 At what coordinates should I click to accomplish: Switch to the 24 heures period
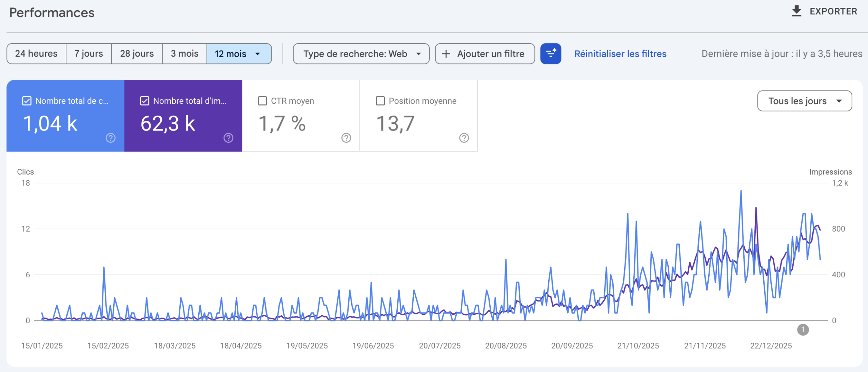(36, 54)
